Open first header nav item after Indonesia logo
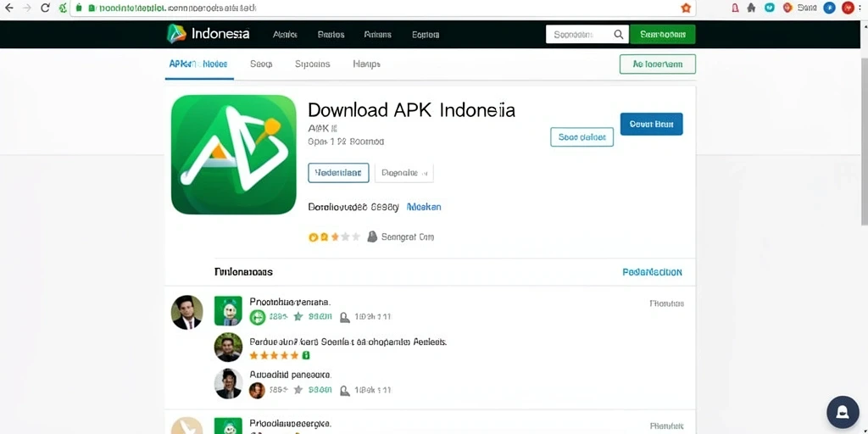Viewport: 868px width, 434px height. [285, 34]
